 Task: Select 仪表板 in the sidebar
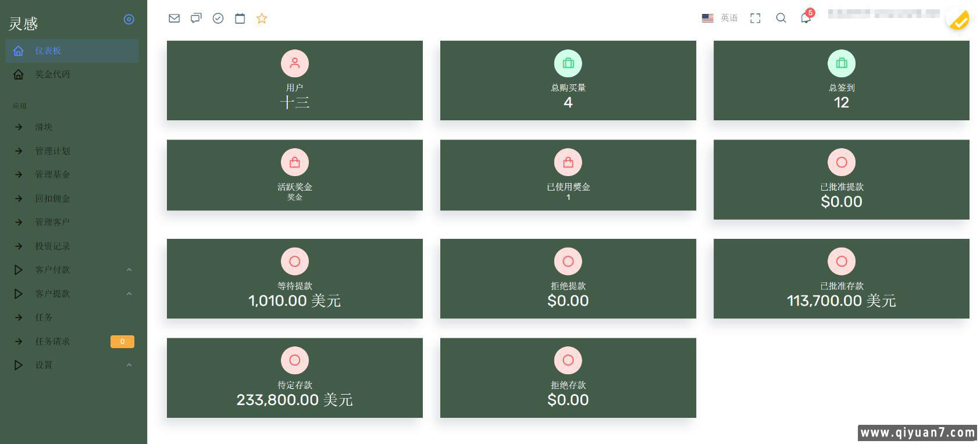[72, 51]
